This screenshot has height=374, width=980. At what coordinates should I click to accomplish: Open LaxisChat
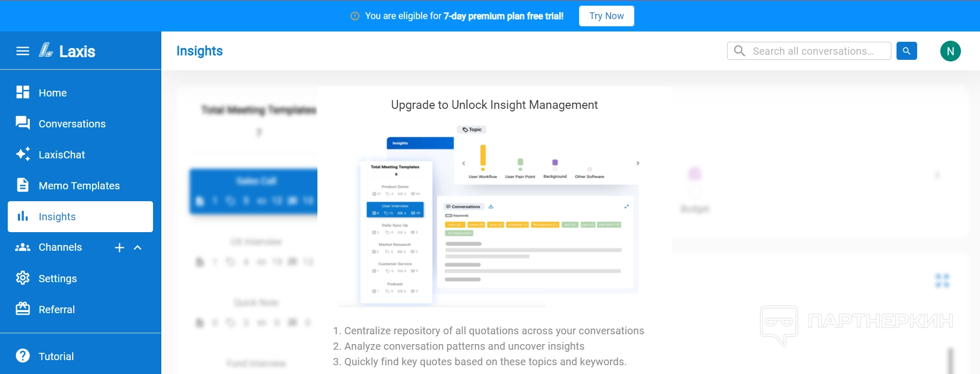pyautogui.click(x=80, y=155)
